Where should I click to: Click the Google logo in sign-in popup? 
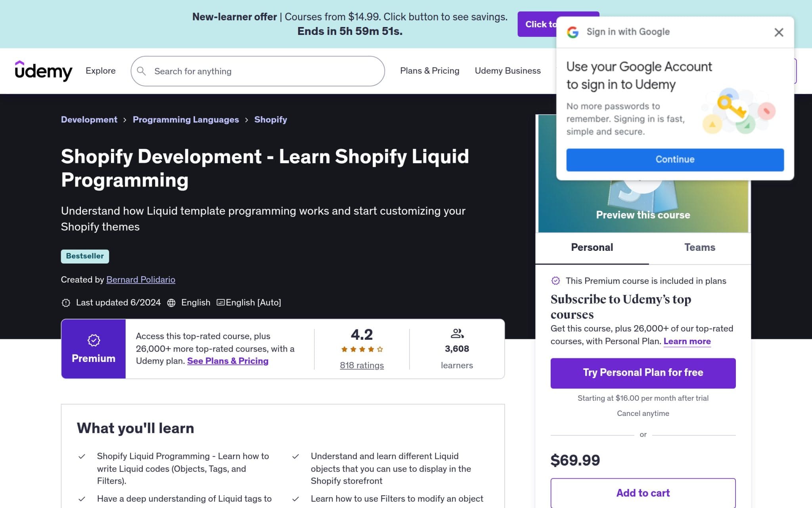coord(573,32)
